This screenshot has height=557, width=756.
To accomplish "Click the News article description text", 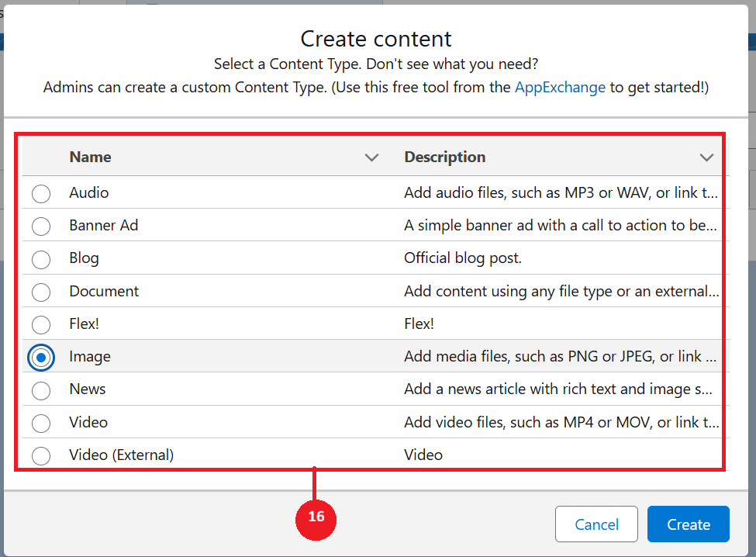I will pyautogui.click(x=558, y=389).
